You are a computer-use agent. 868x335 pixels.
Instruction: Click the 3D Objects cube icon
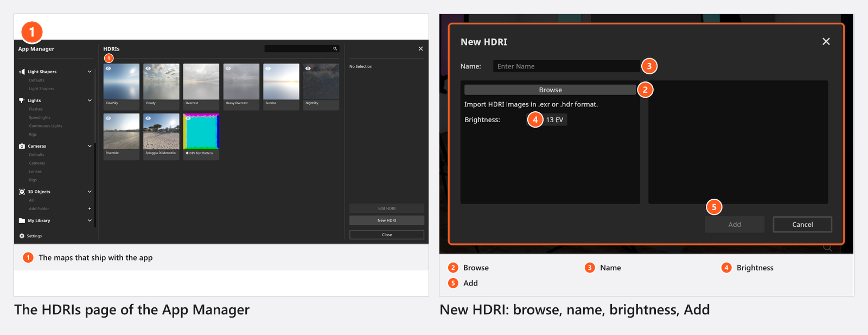tap(22, 192)
